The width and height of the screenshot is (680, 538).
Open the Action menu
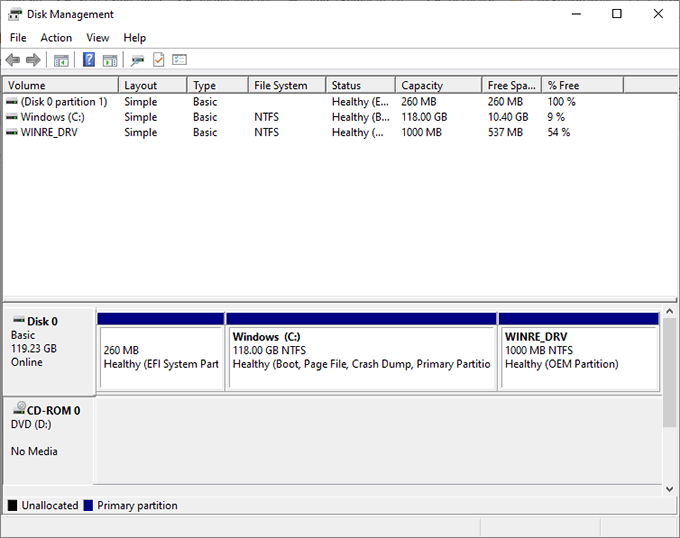[56, 38]
